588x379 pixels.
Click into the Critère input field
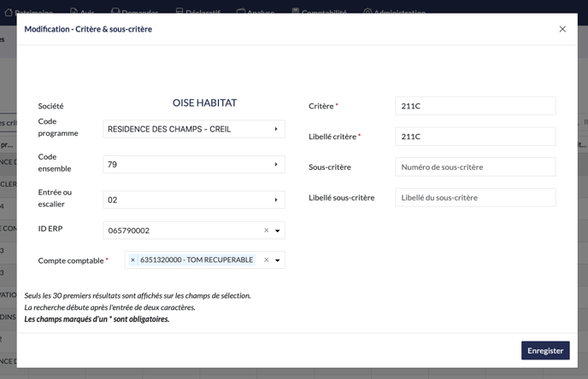(x=475, y=106)
